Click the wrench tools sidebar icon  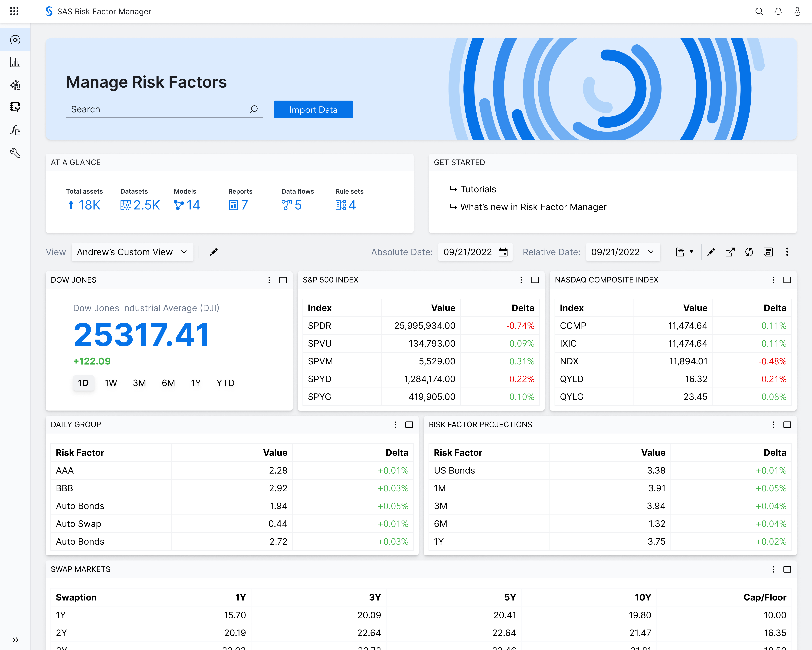point(15,153)
